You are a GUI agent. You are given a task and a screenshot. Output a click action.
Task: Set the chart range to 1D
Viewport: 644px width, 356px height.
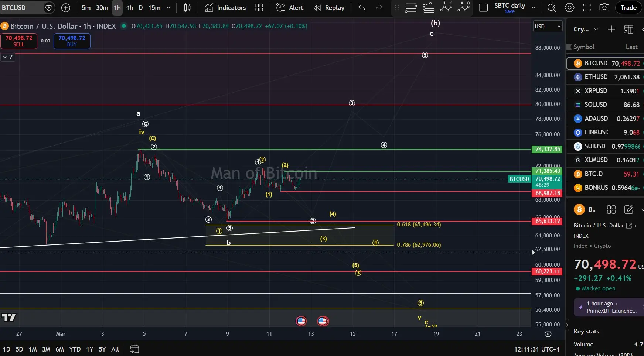7,349
